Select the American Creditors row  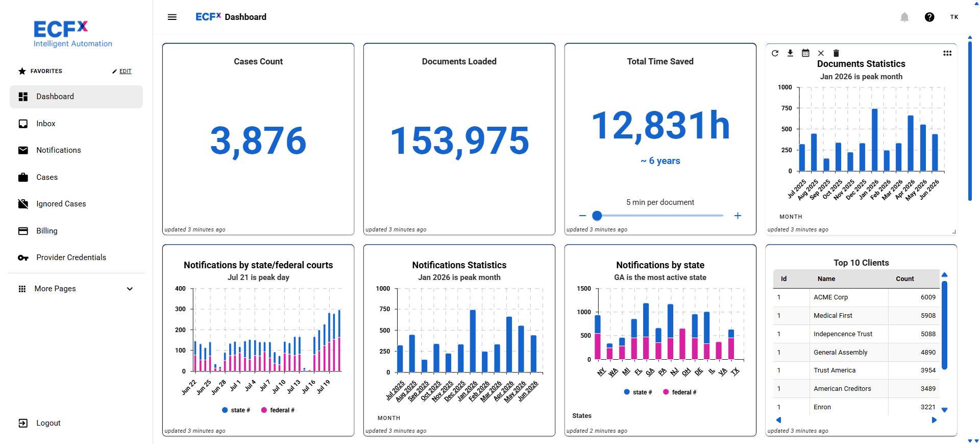pyautogui.click(x=856, y=389)
